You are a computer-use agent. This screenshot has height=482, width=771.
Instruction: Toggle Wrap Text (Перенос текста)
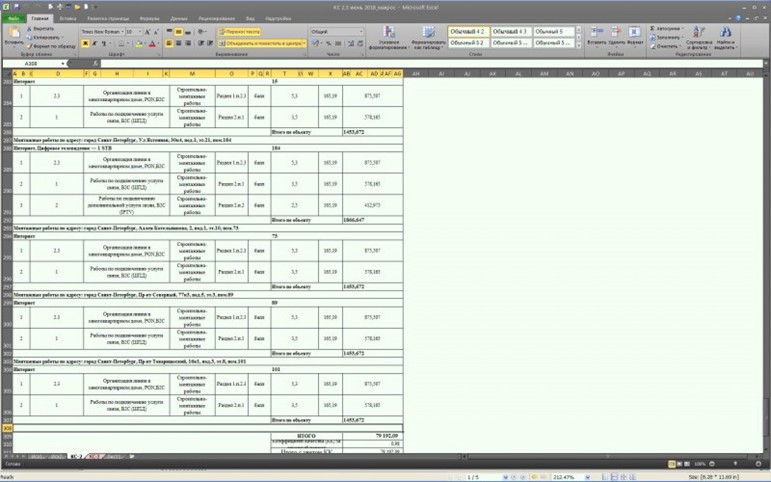point(239,31)
